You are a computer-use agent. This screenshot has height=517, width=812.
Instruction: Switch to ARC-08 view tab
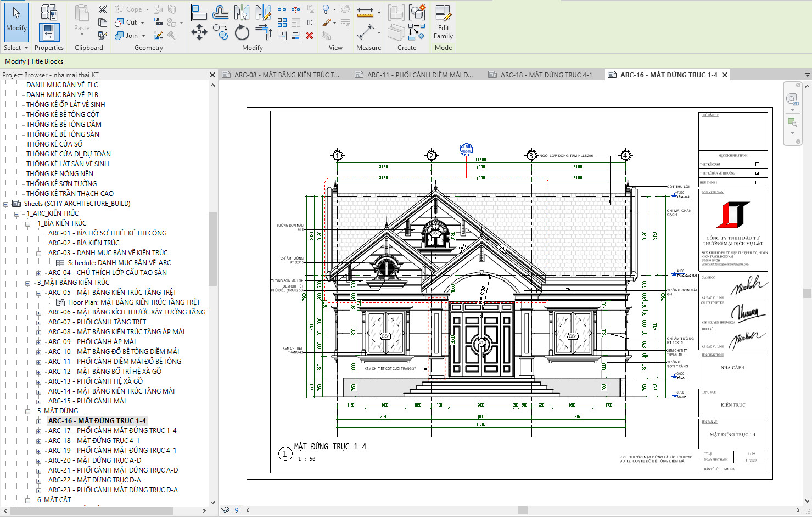pyautogui.click(x=286, y=75)
